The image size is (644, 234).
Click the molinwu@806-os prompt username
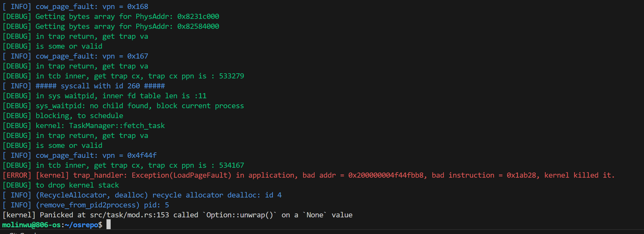31,225
